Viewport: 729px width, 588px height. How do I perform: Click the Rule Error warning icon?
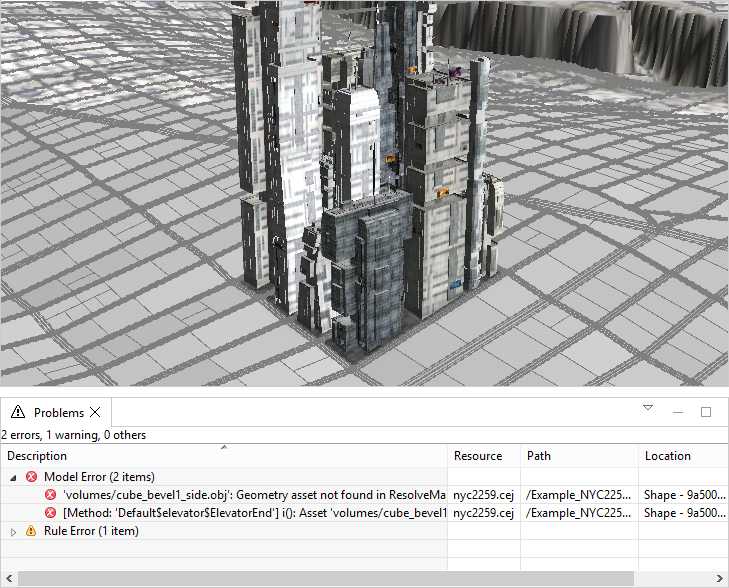(31, 532)
